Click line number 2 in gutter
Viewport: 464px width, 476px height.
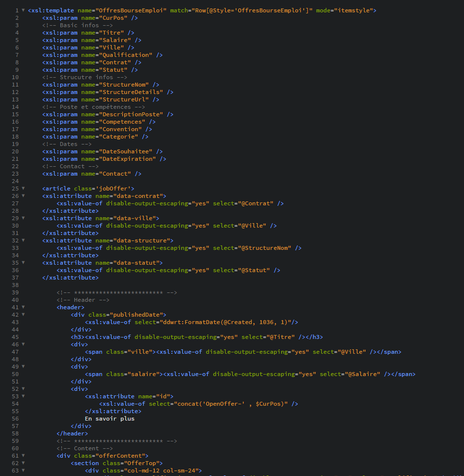[17, 18]
